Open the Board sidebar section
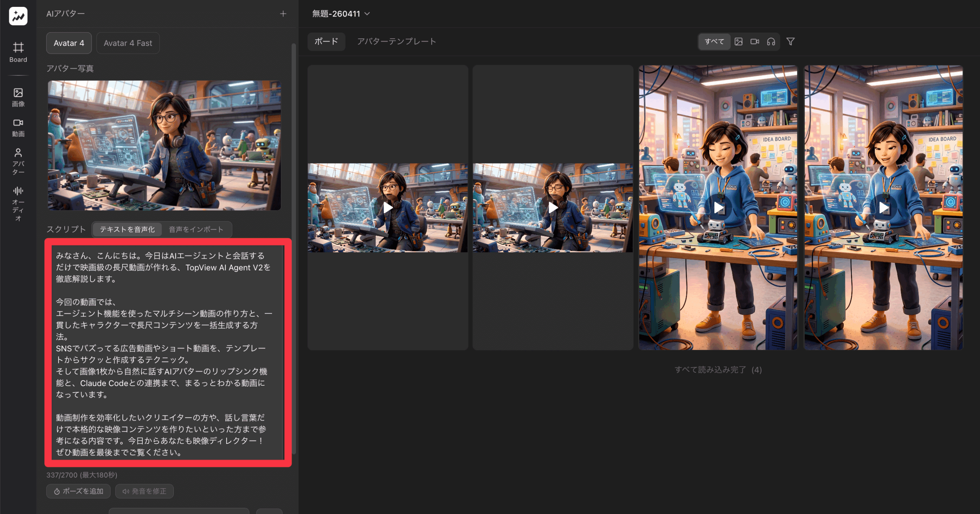 pos(18,52)
